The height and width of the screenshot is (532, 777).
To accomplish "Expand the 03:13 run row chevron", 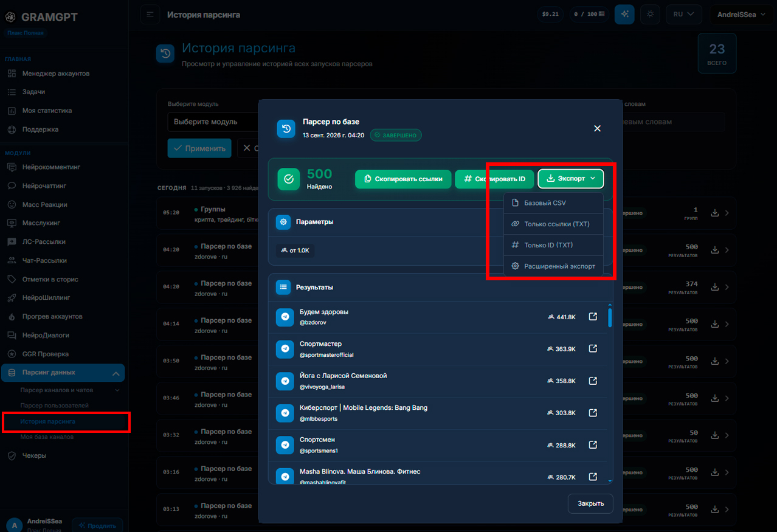I will pos(727,510).
